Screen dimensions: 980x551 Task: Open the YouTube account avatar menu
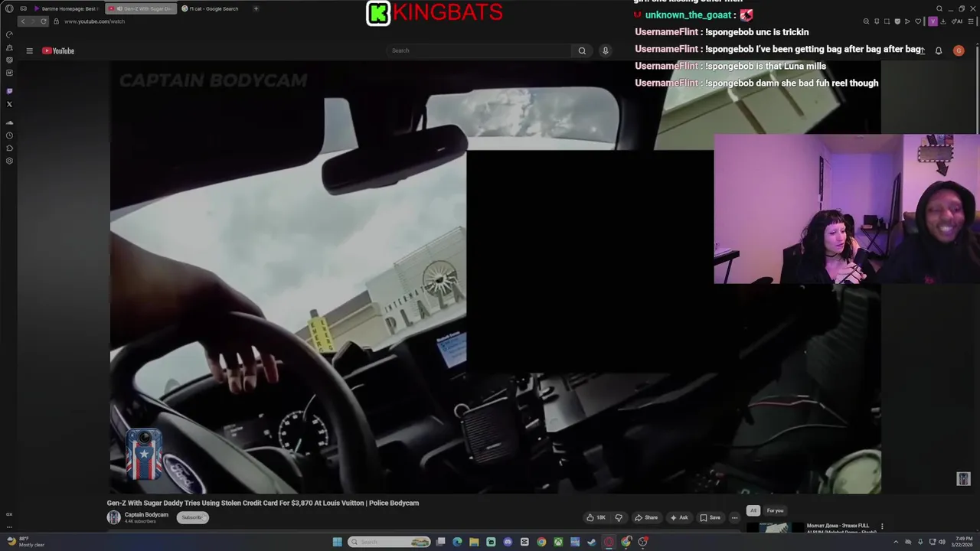tap(959, 51)
